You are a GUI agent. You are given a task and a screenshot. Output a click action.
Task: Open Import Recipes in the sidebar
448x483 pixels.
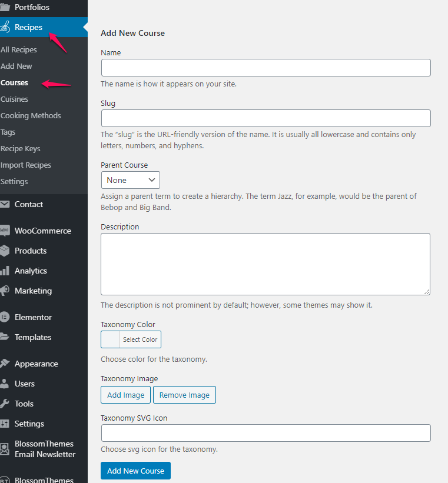point(25,165)
